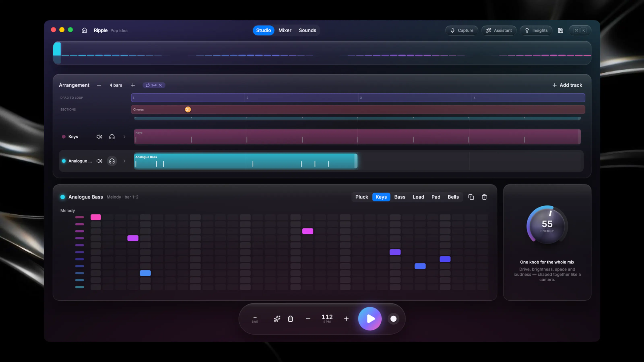Start playback with play button
Image resolution: width=644 pixels, height=362 pixels.
pyautogui.click(x=370, y=319)
